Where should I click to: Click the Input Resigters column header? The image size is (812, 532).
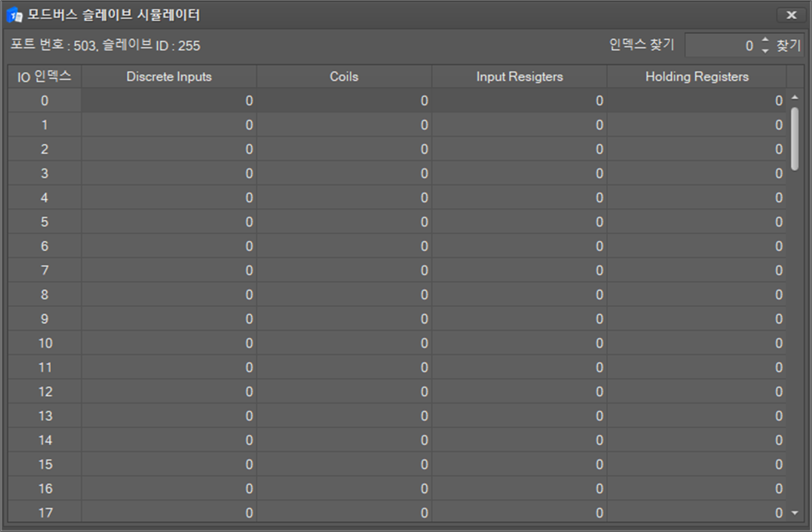pos(519,77)
